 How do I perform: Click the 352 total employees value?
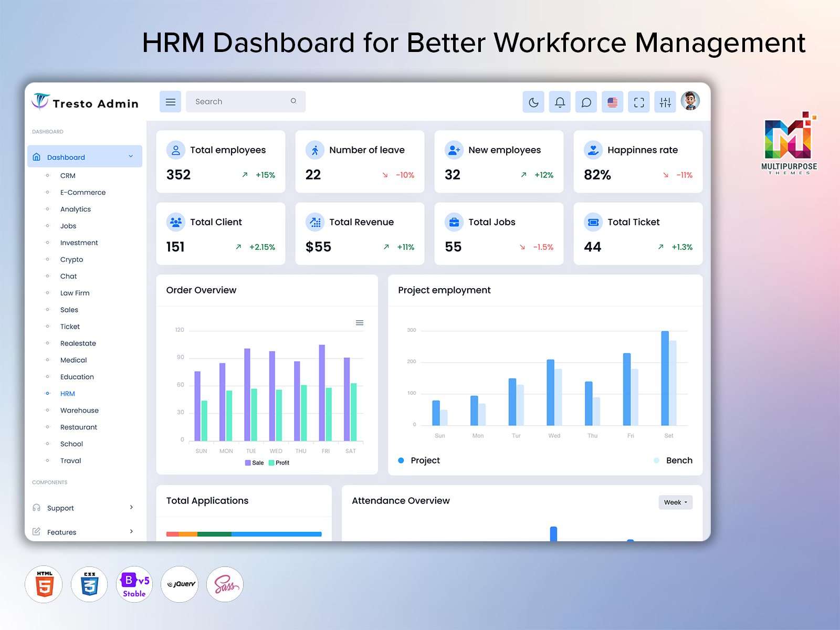point(178,175)
